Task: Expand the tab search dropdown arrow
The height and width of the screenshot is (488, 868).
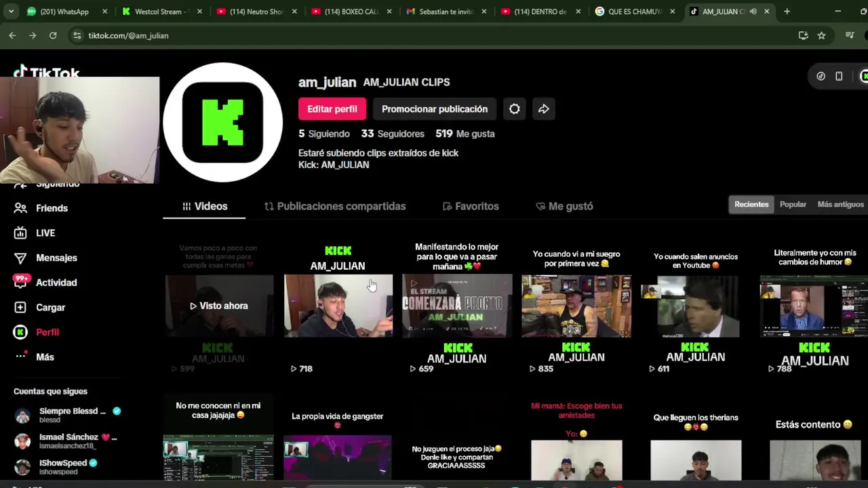Action: pyautogui.click(x=10, y=12)
